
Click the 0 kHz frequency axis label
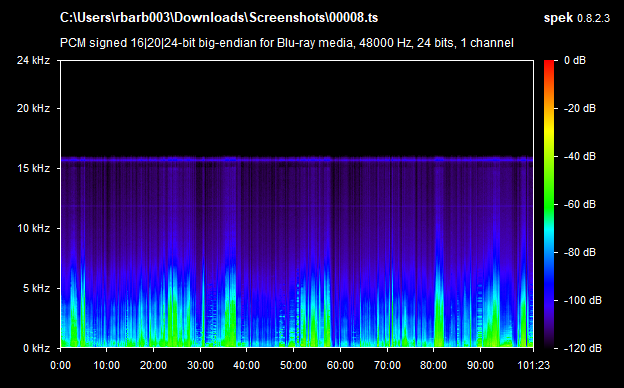click(36, 348)
